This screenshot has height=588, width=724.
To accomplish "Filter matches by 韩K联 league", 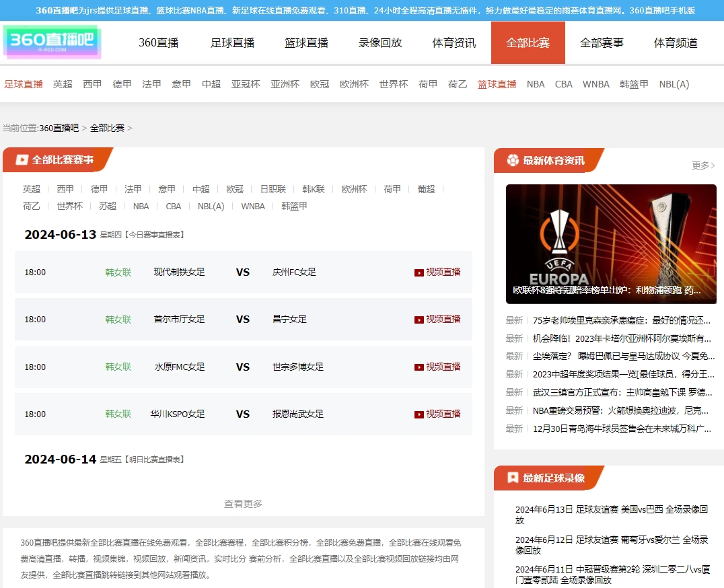I will [x=314, y=189].
